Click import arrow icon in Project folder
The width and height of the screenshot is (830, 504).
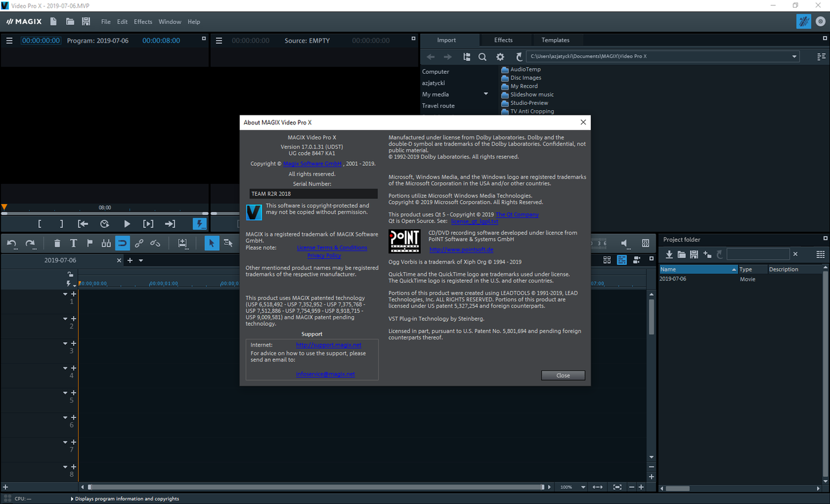click(x=670, y=255)
